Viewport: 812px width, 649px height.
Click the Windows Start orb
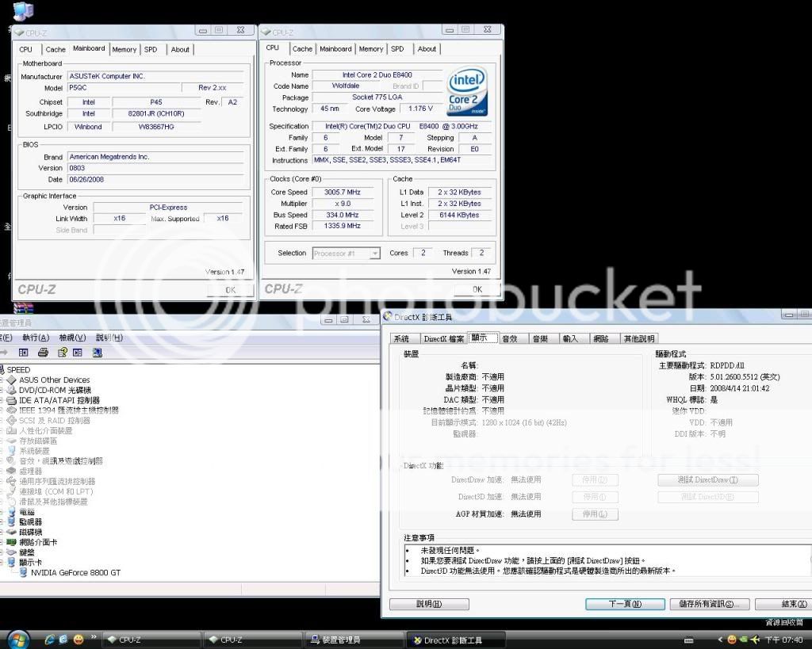(x=18, y=639)
